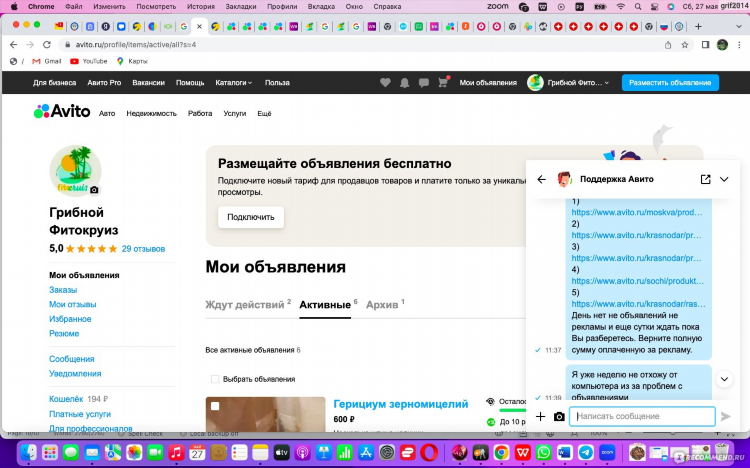Open '29 отзывов' reviews link
This screenshot has height=468, width=750.
[x=143, y=249]
